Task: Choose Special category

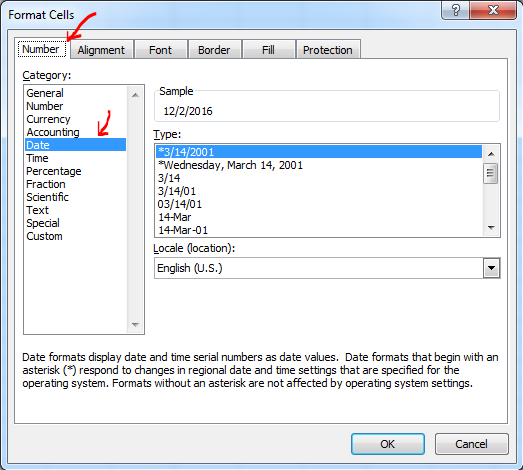Action: [76, 223]
